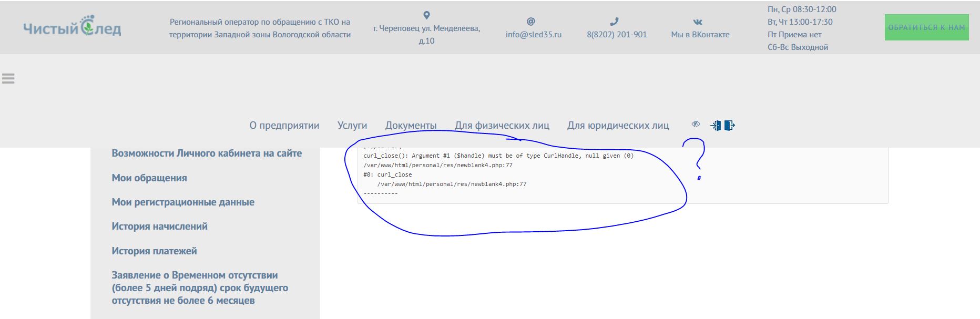
Task: Open История начислений page
Action: (159, 227)
